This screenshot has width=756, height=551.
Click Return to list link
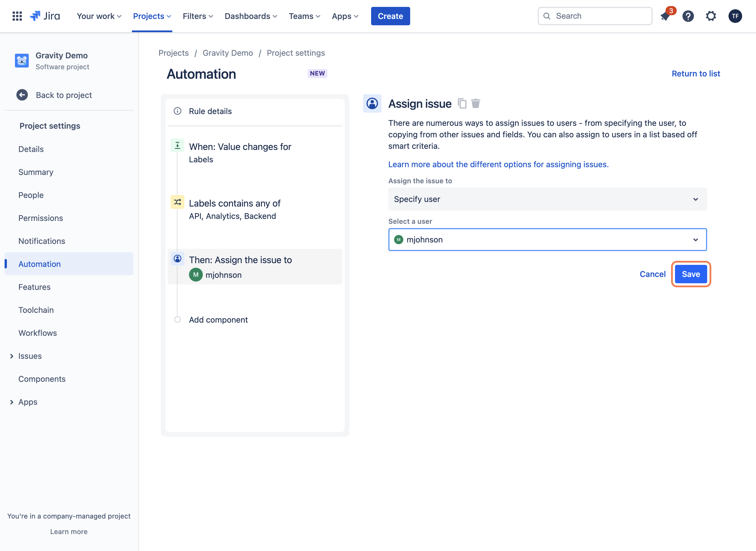696,73
